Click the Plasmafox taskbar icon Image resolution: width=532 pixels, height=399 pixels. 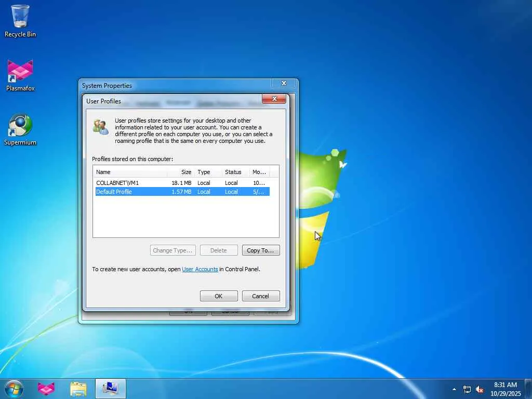click(x=46, y=389)
